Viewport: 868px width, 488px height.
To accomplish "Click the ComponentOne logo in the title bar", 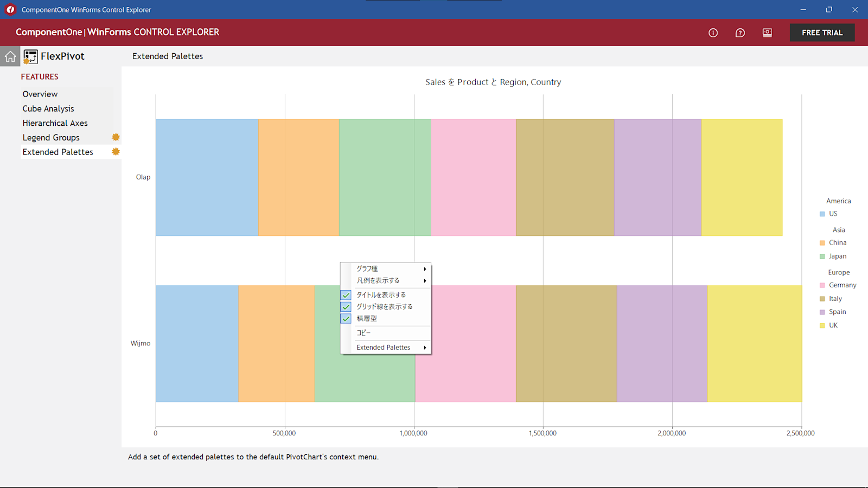I will point(10,10).
